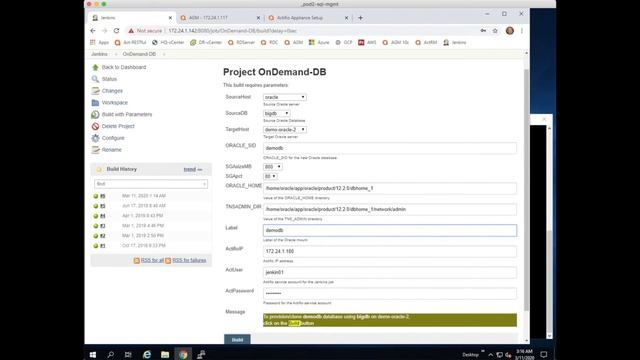Open Configure via the gear icon
The height and width of the screenshot is (360, 640).
point(96,138)
